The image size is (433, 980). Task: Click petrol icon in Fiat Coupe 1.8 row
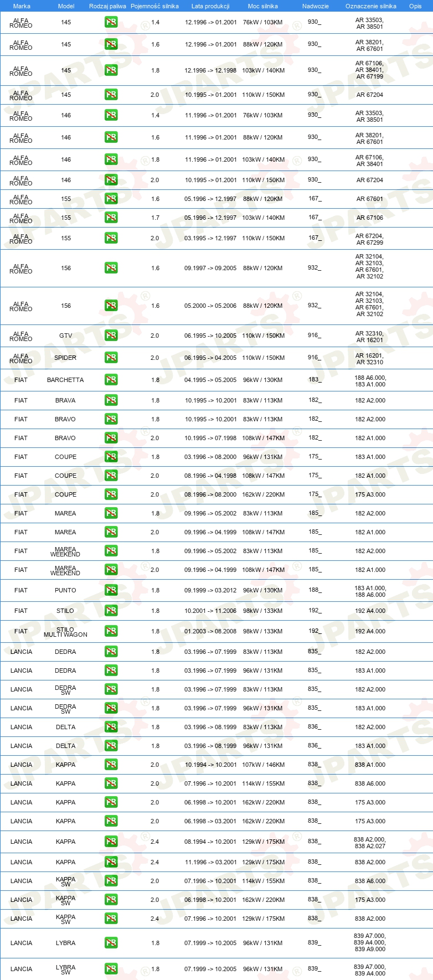[x=111, y=457]
